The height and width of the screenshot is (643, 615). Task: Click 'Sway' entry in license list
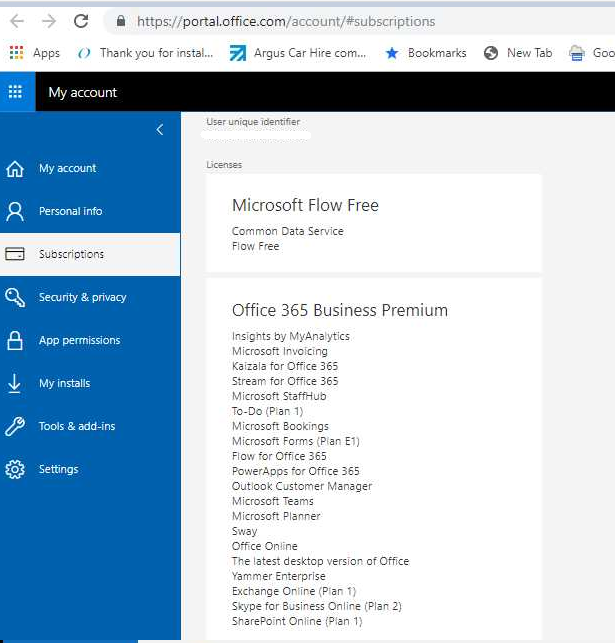click(244, 531)
